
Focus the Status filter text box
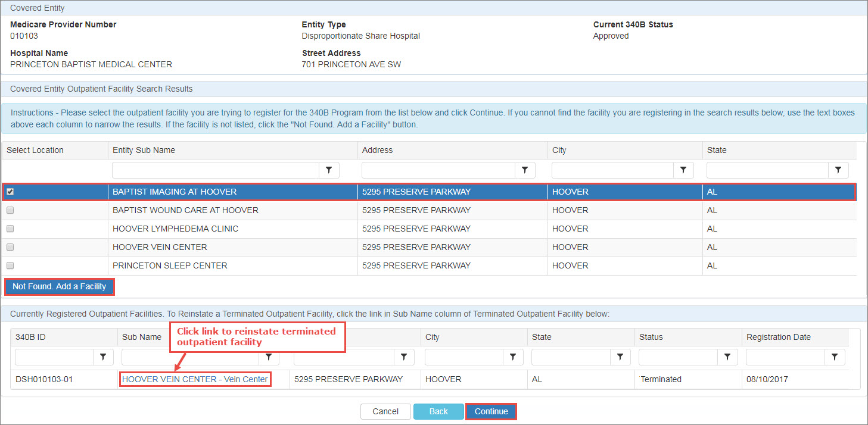pyautogui.click(x=678, y=357)
